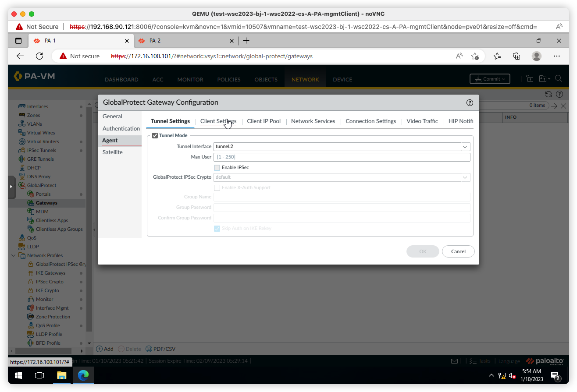Screen dimensions: 577x392
Task: Click the Clientless Apps icon
Action: 31,220
